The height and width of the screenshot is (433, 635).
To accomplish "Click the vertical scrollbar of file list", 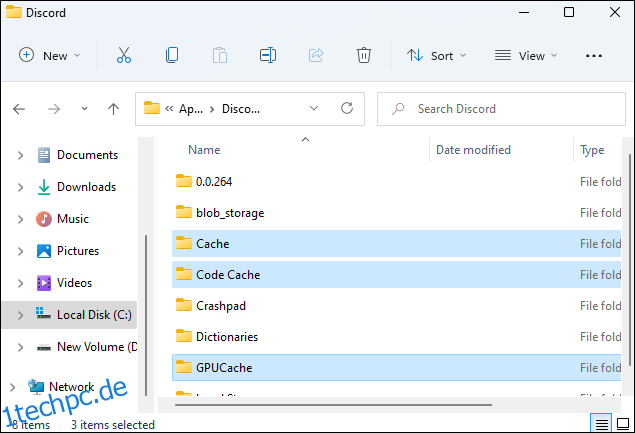I will click(629, 259).
